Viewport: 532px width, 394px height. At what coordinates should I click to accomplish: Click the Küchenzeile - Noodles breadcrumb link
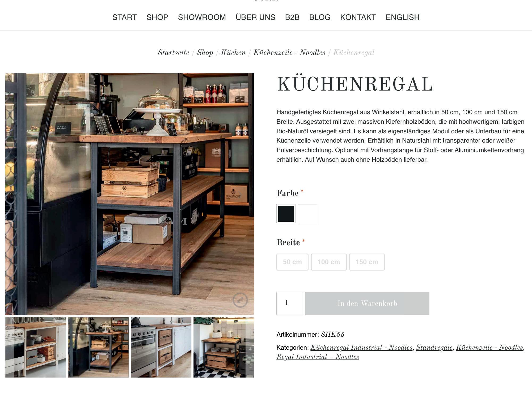(x=289, y=53)
